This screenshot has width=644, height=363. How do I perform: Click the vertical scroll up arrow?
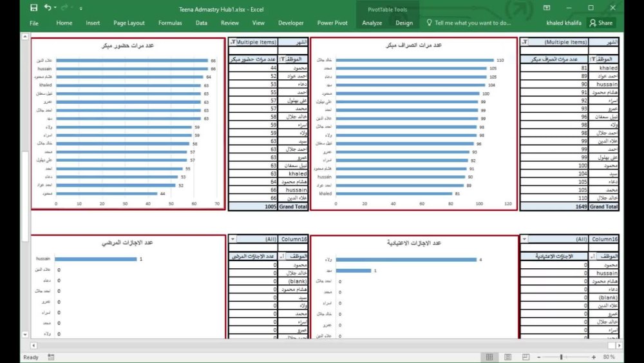[25, 37]
